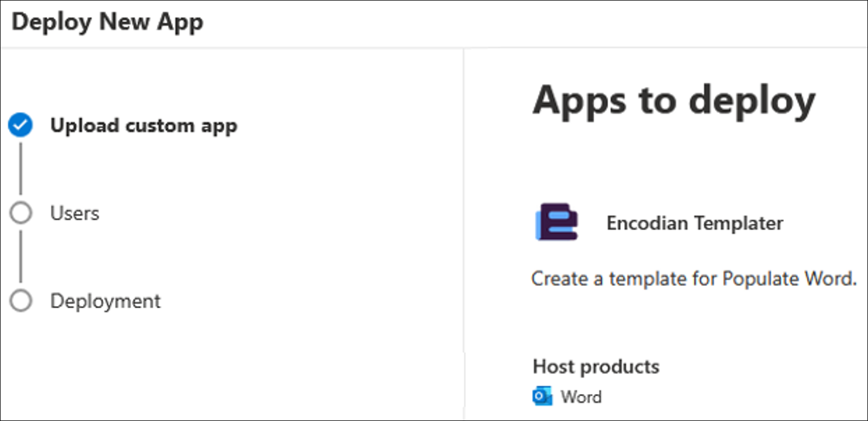This screenshot has width=868, height=421.
Task: Click the 'Create a template for Populate Word.' description
Action: tap(694, 279)
